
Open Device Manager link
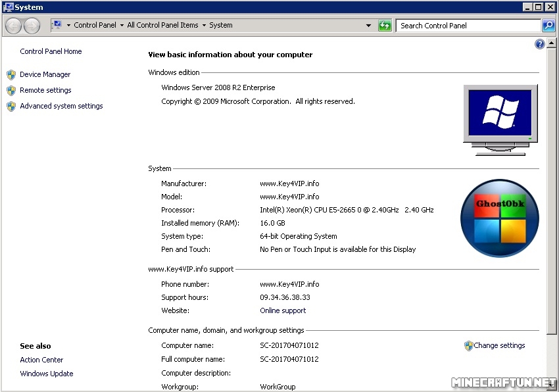pos(45,74)
